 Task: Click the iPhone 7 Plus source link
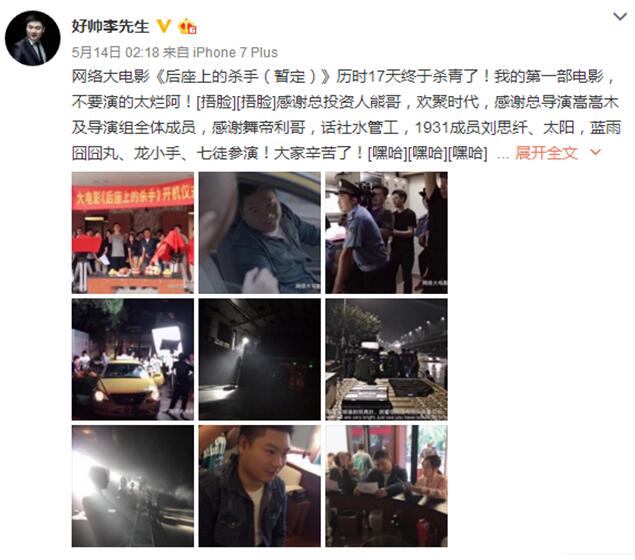235,52
